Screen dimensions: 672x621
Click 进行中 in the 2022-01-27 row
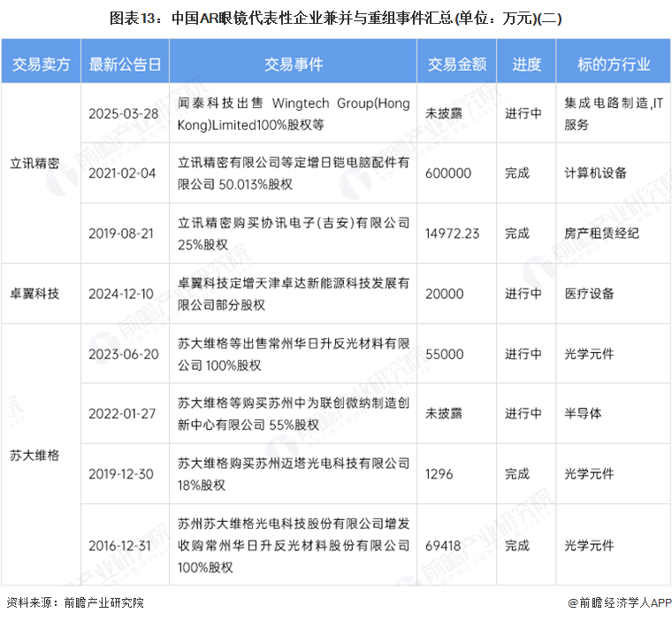[x=523, y=414]
